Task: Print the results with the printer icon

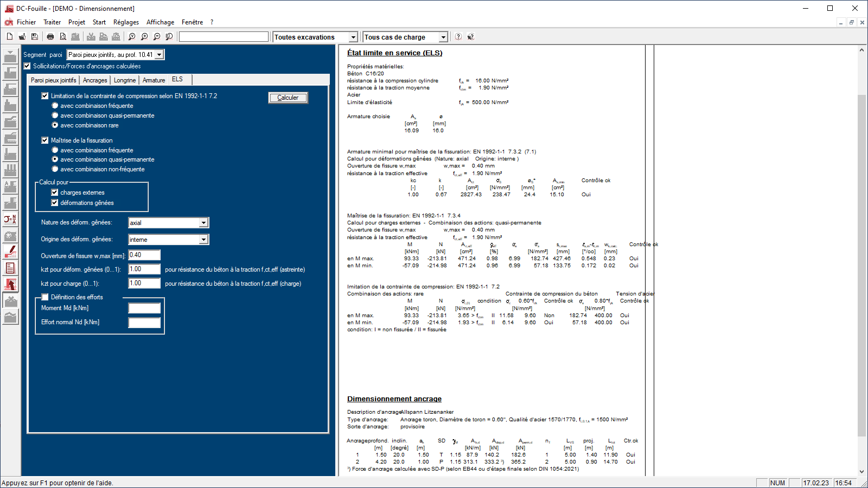Action: pos(50,37)
